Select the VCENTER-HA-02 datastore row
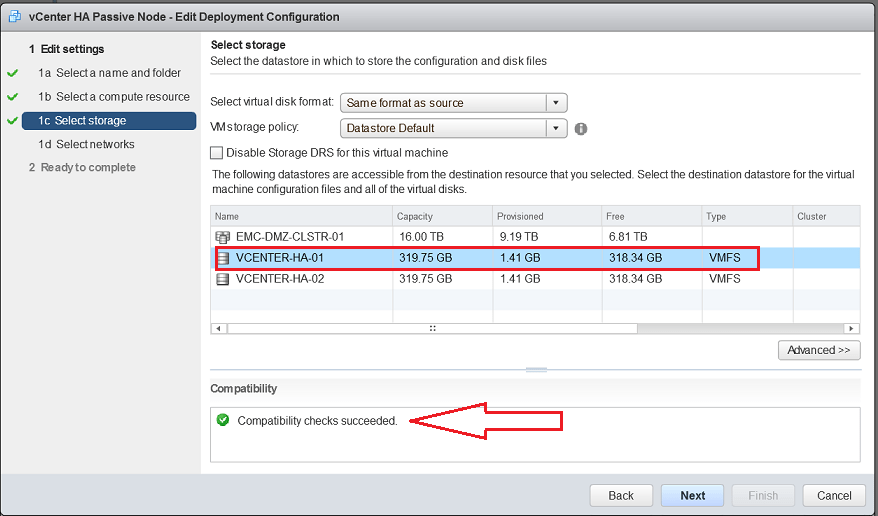Screen dimensions: 878x516 click(400, 279)
